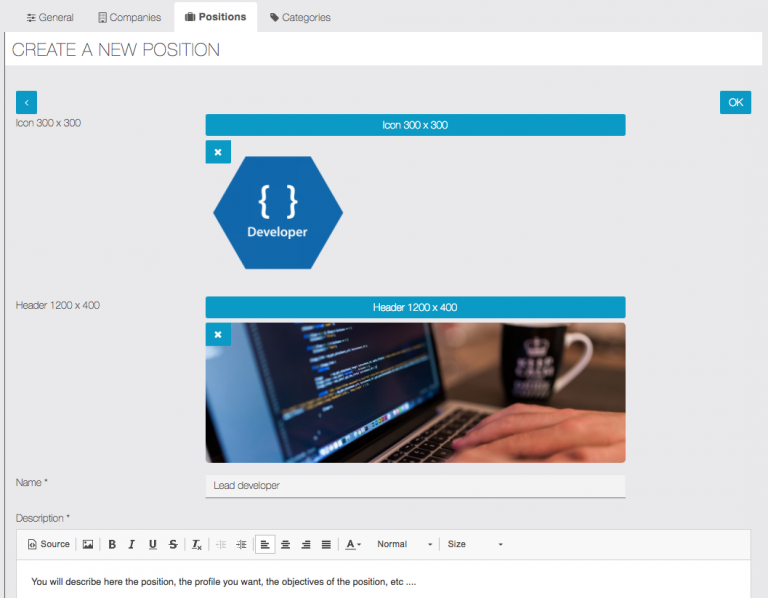The width and height of the screenshot is (768, 598).
Task: Toggle bold formatting
Action: [112, 544]
